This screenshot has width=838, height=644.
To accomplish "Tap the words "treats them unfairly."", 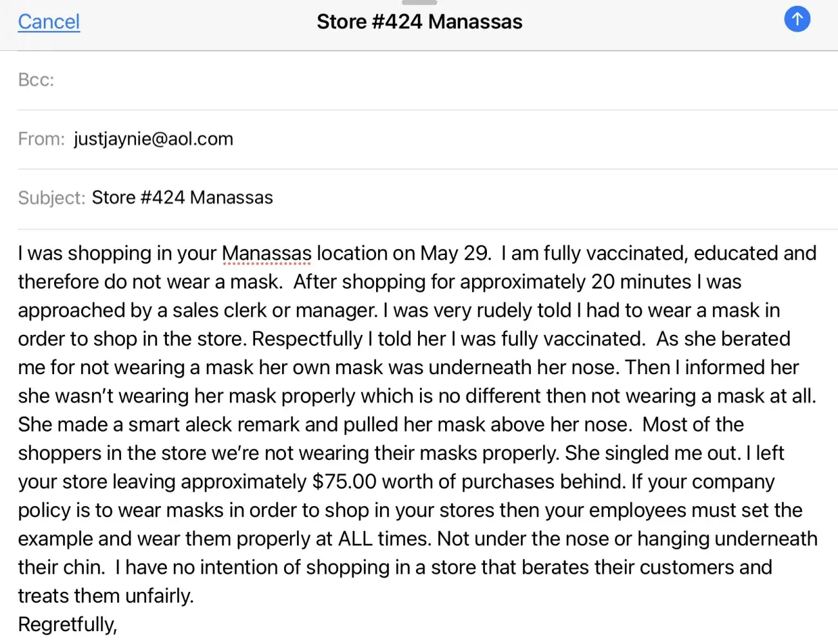I will (106, 596).
